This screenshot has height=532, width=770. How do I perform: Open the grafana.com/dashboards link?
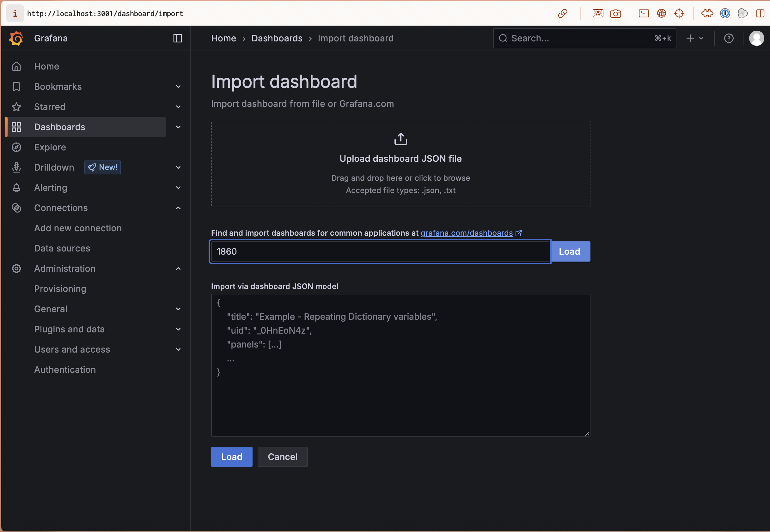pos(467,233)
